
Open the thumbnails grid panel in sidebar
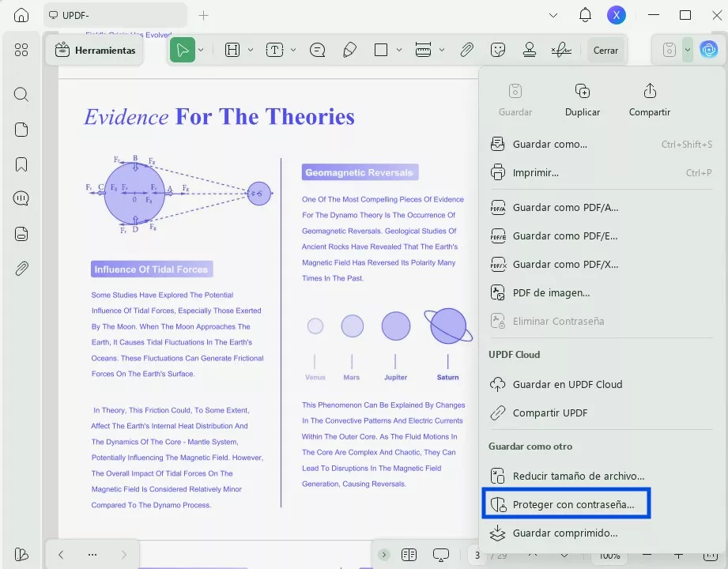coord(21,50)
